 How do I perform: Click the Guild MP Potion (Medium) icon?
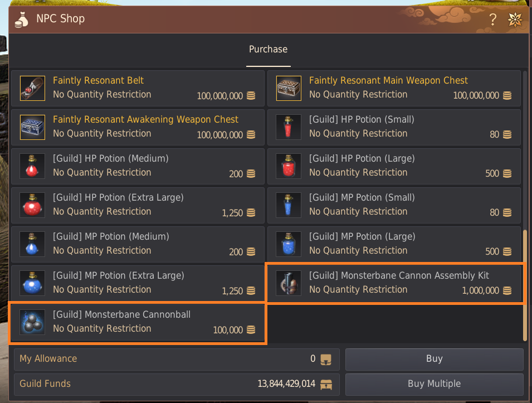tap(32, 244)
